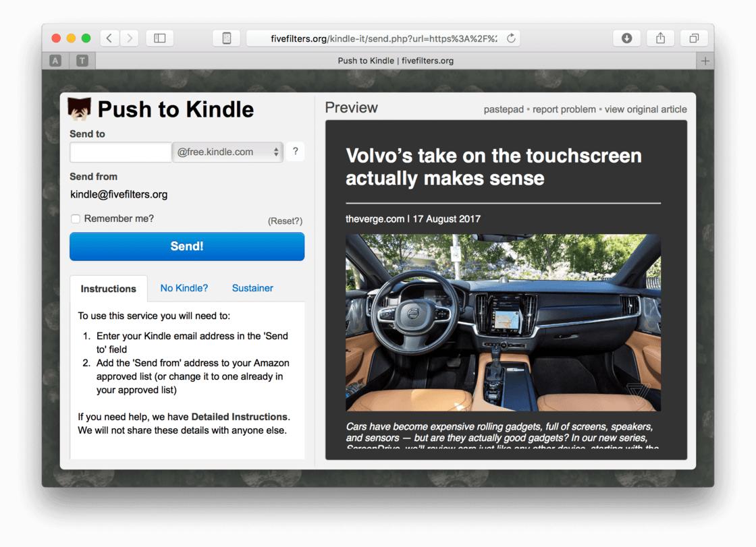The height and width of the screenshot is (547, 756).
Task: Click the pinned 'A' tab icon
Action: coord(55,61)
